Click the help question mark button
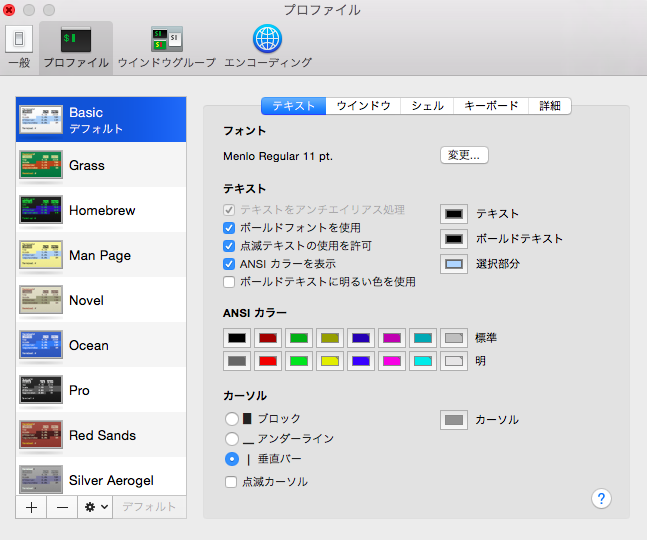 601,498
